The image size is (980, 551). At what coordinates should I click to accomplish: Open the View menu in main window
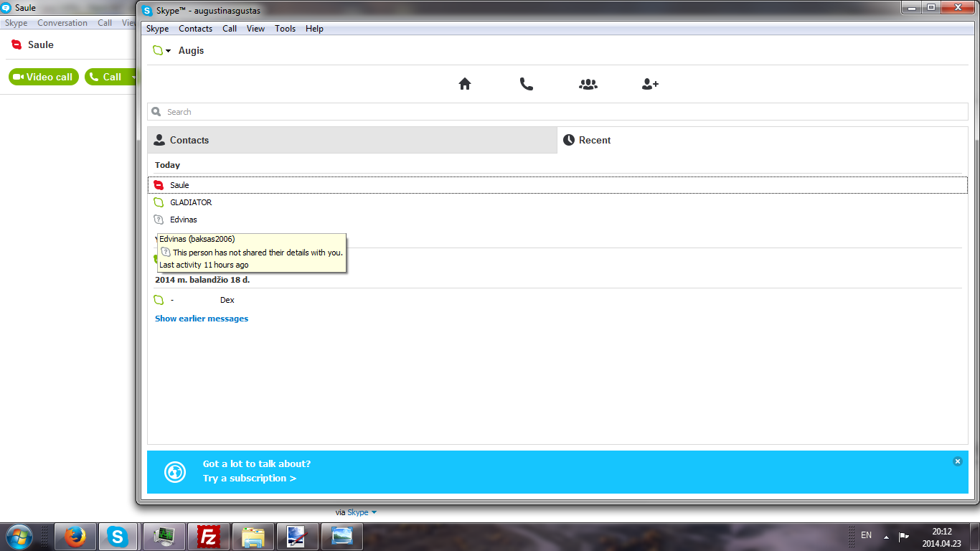point(255,29)
